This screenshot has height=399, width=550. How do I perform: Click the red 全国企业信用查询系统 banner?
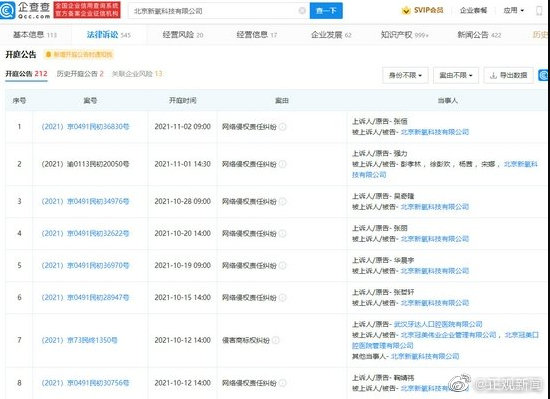pyautogui.click(x=87, y=10)
